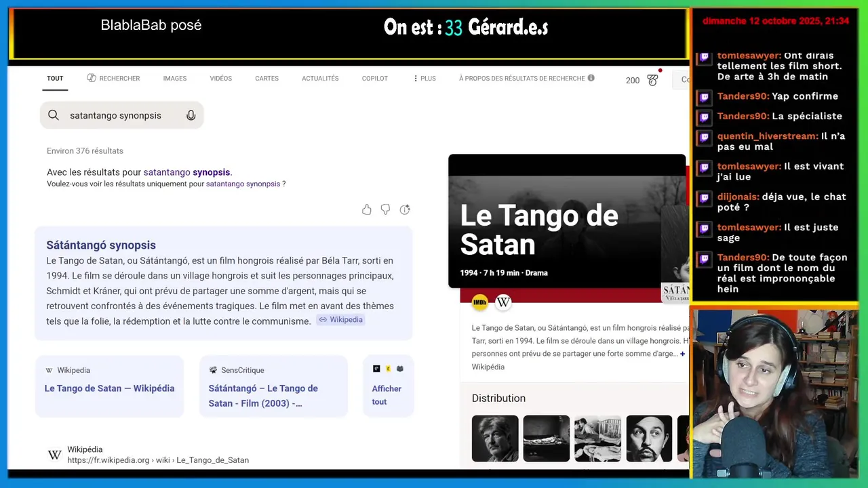Screen dimensions: 868x488
Task: Click the magnifier search icon
Action: tap(54, 115)
